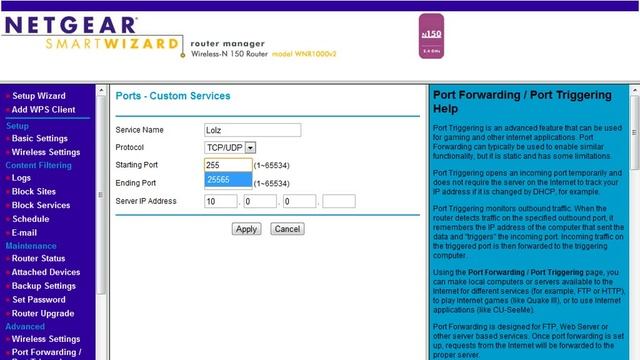Click the Maintenance section label
This screenshot has height=360, width=640.
pyautogui.click(x=31, y=246)
